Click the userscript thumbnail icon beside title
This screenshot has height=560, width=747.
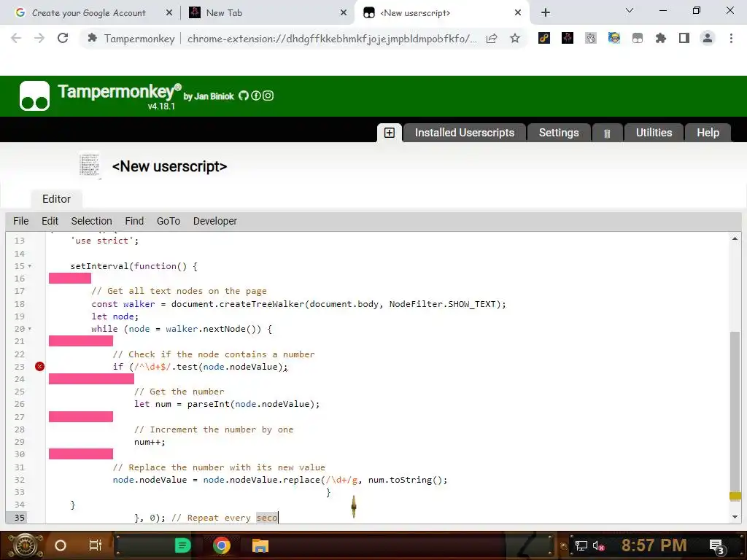[x=90, y=166]
